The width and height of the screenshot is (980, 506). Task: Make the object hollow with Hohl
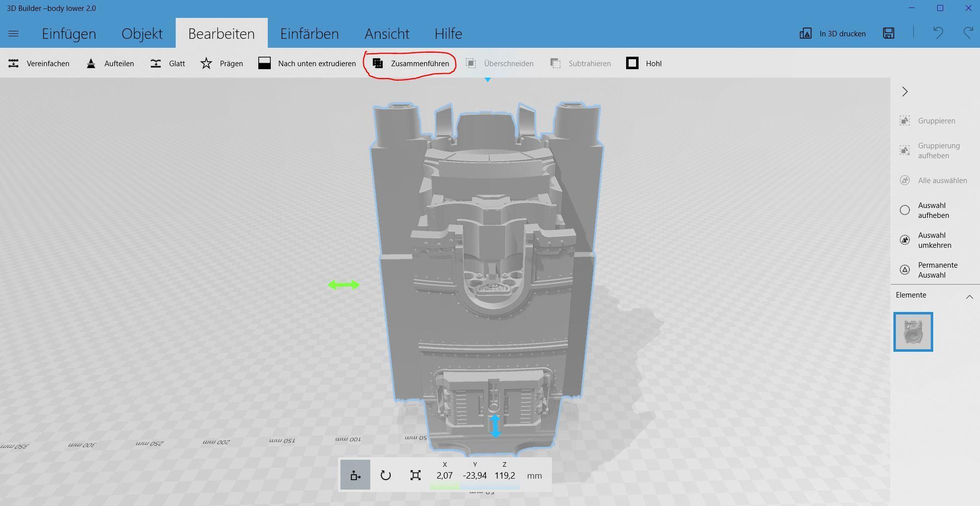coord(644,64)
